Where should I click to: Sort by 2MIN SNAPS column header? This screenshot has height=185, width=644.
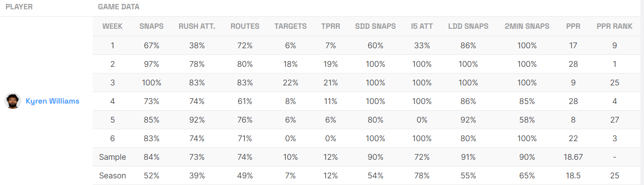pos(527,26)
